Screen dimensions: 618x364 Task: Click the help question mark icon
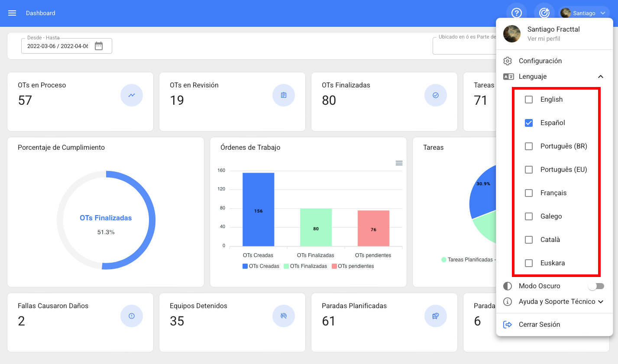tap(516, 13)
